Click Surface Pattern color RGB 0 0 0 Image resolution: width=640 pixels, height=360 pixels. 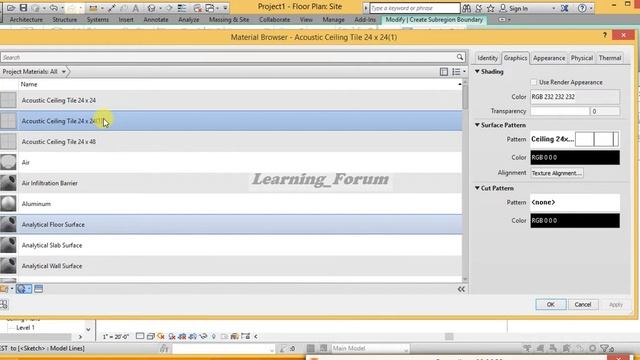pos(575,158)
